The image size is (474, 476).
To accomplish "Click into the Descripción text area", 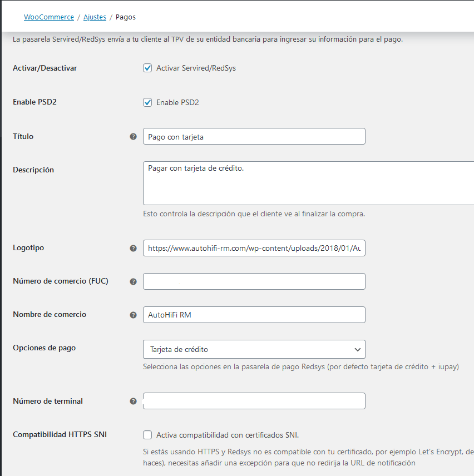I will (x=309, y=184).
